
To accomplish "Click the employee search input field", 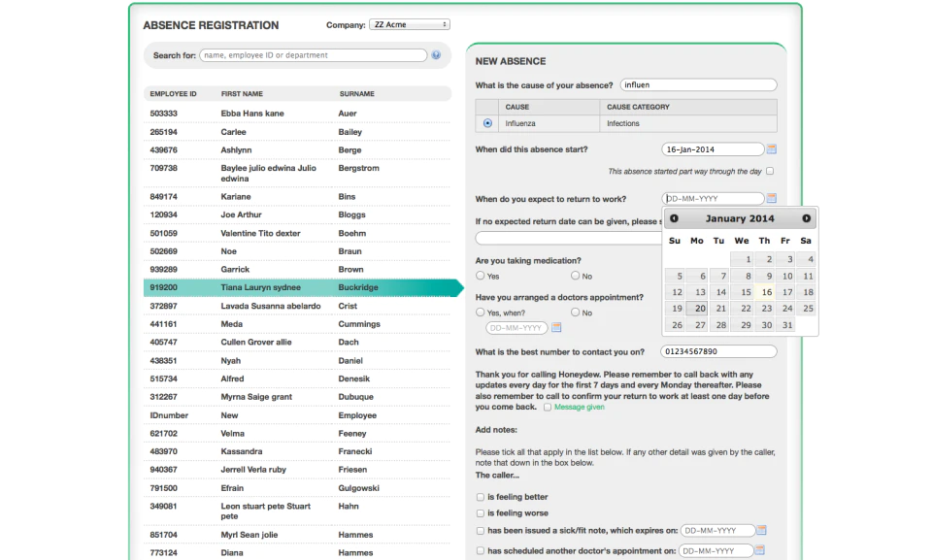I will point(314,55).
